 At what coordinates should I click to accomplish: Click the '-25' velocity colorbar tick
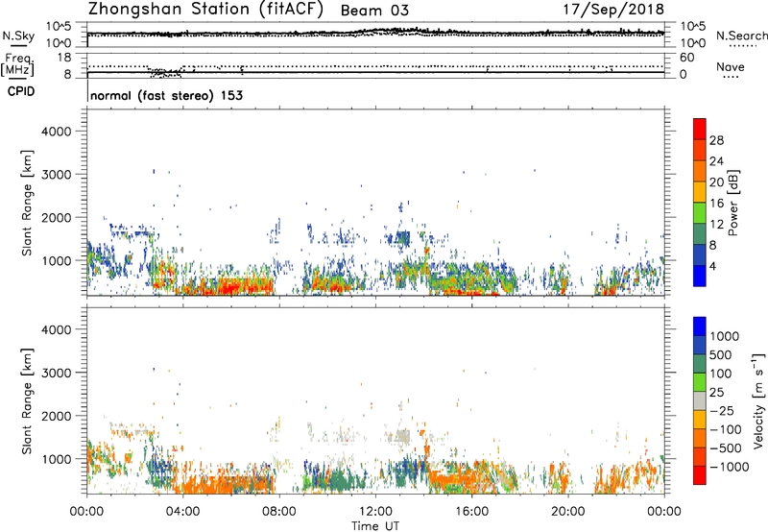(x=722, y=410)
